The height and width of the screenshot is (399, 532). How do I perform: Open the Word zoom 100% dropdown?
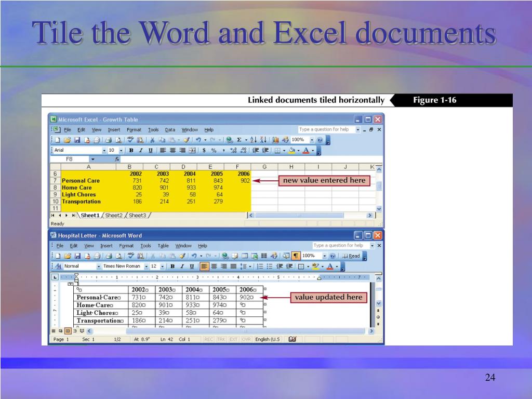click(x=325, y=256)
